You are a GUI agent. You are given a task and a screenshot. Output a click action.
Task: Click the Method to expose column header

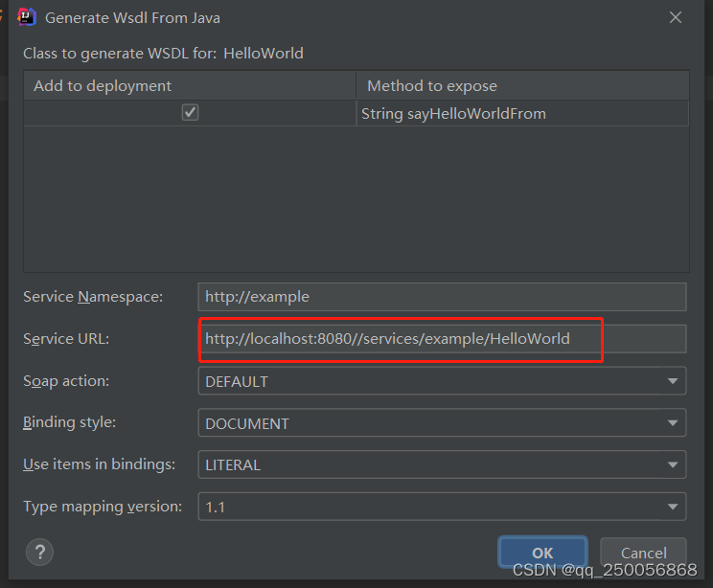click(522, 85)
